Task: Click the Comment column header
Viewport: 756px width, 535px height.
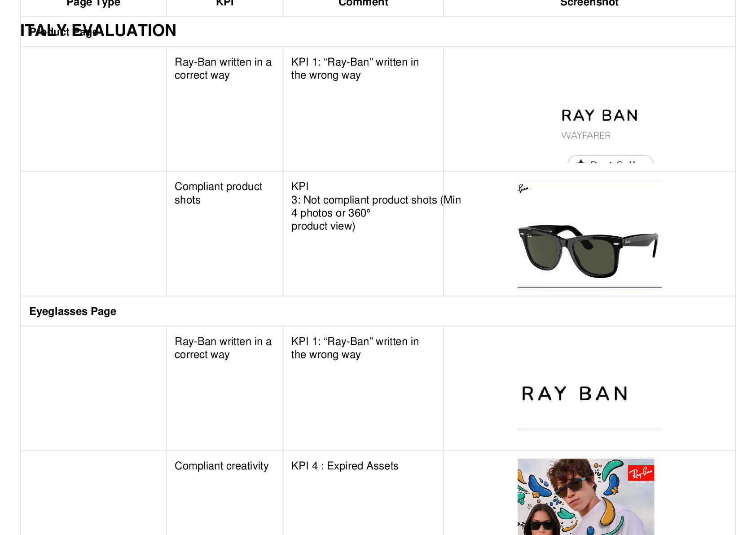Action: click(x=363, y=3)
